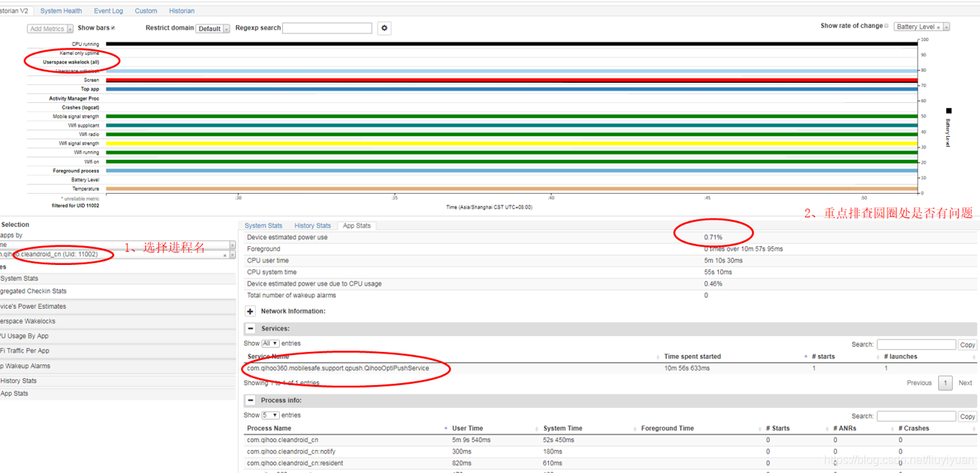This screenshot has width=980, height=473.
Task: Collapse the Services section with minus icon
Action: pos(250,328)
